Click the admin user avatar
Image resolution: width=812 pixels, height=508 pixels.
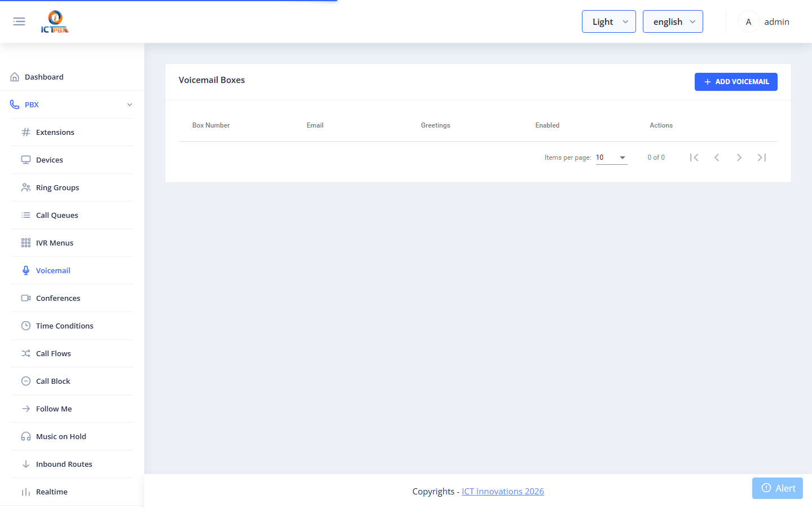point(748,21)
